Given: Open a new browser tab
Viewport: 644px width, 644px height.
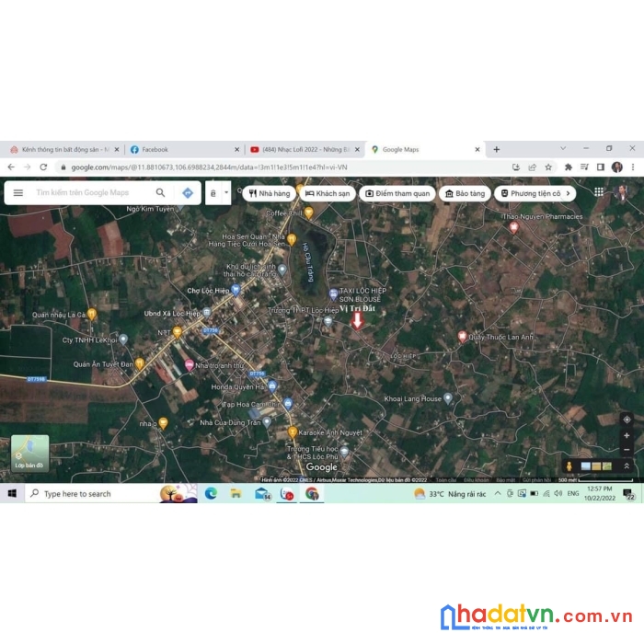Looking at the screenshot, I should 497,149.
